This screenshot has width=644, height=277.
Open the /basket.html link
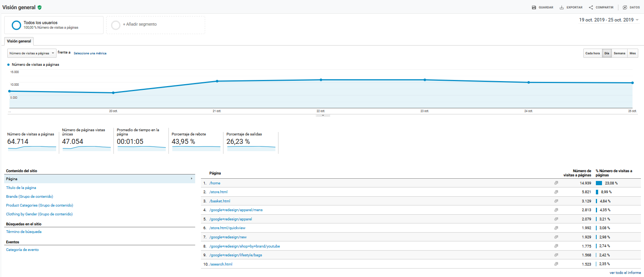tap(220, 201)
